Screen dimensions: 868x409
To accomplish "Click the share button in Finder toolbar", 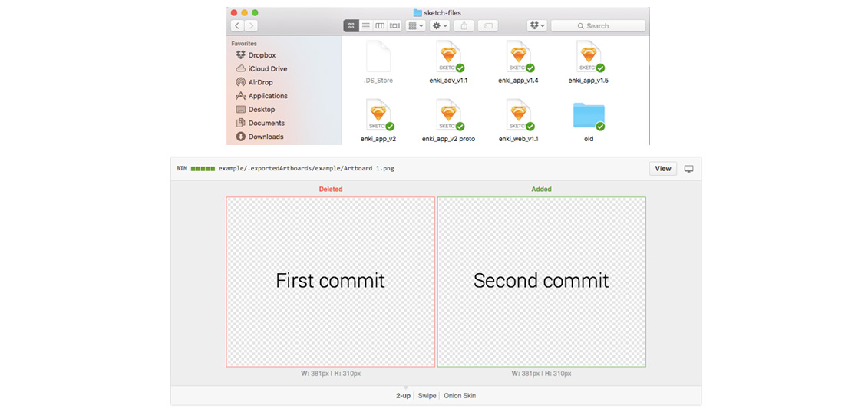I will tap(464, 25).
